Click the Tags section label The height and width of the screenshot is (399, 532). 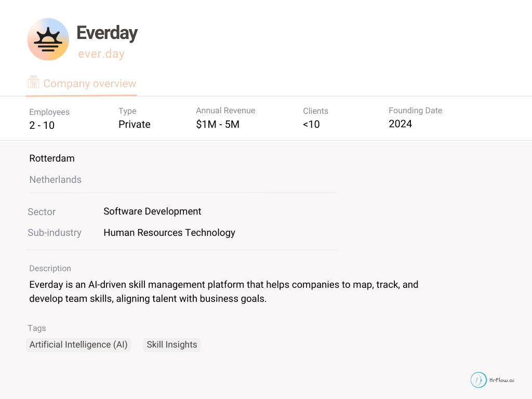pyautogui.click(x=37, y=328)
